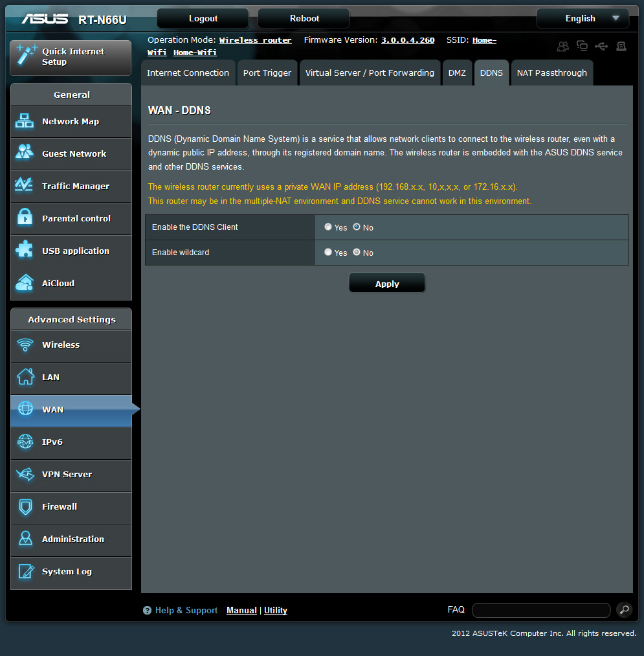Switch to the Internet Connection tab
Image resolution: width=644 pixels, height=656 pixels.
pyautogui.click(x=188, y=73)
